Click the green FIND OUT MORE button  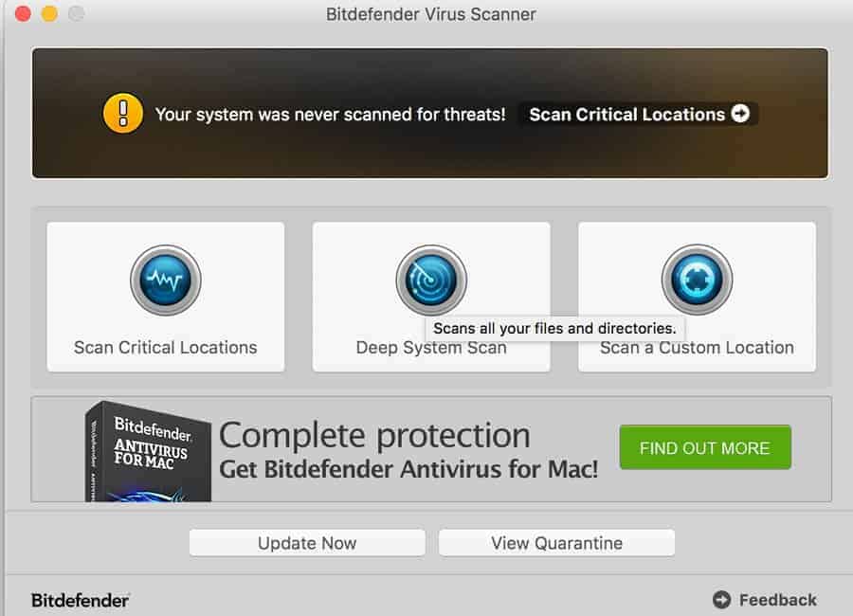point(705,447)
